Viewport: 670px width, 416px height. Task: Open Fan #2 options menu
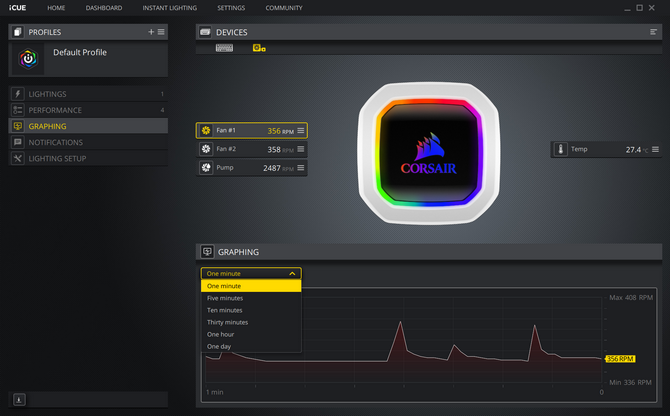point(301,149)
